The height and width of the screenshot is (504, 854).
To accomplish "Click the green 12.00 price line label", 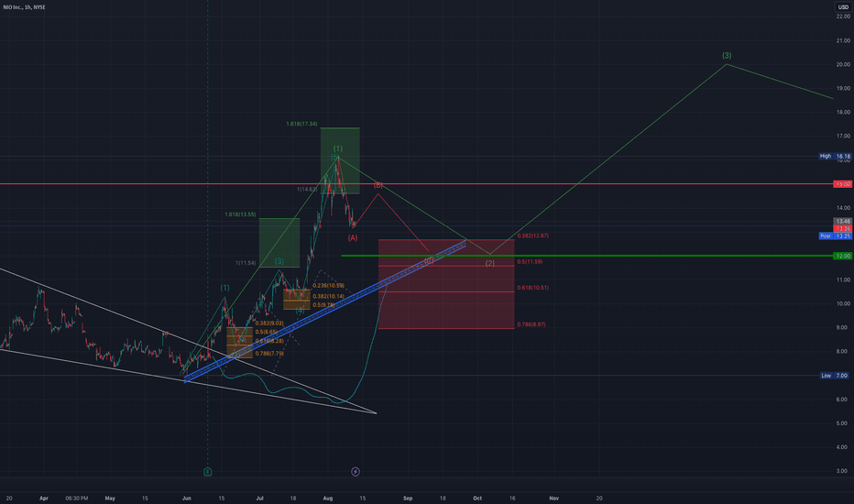I will point(843,256).
